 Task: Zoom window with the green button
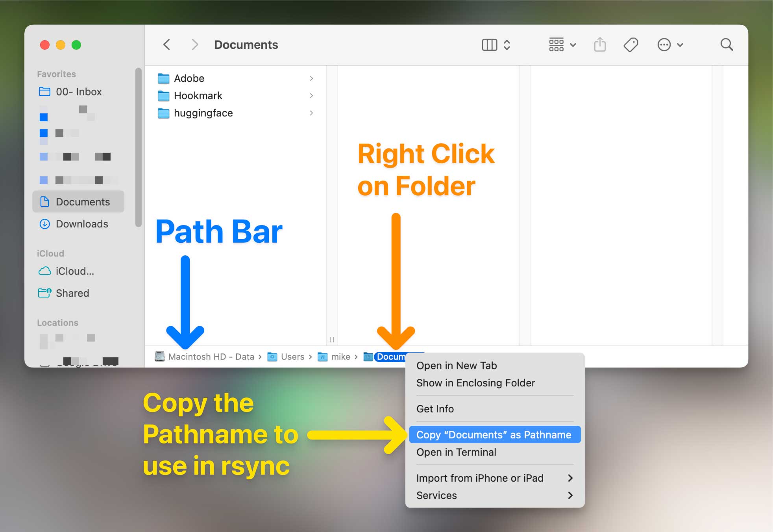(x=76, y=45)
